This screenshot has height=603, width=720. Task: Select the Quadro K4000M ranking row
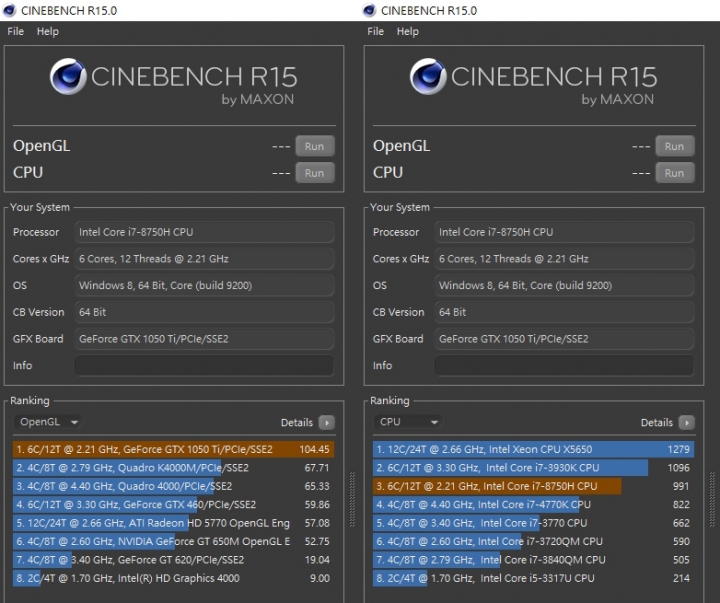174,468
